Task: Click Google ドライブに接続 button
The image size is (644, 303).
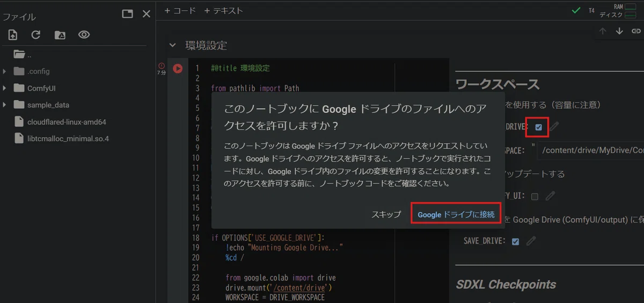Action: tap(456, 214)
